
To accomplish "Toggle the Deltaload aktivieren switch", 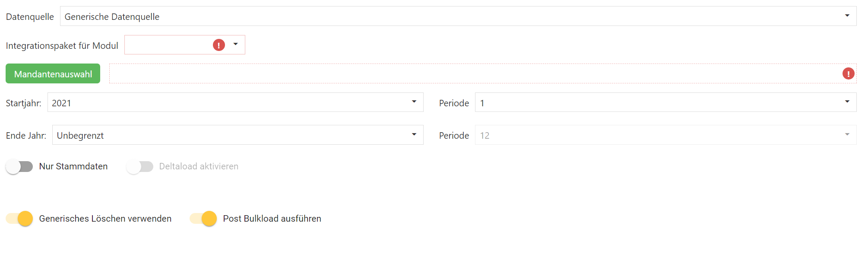I will [x=139, y=167].
